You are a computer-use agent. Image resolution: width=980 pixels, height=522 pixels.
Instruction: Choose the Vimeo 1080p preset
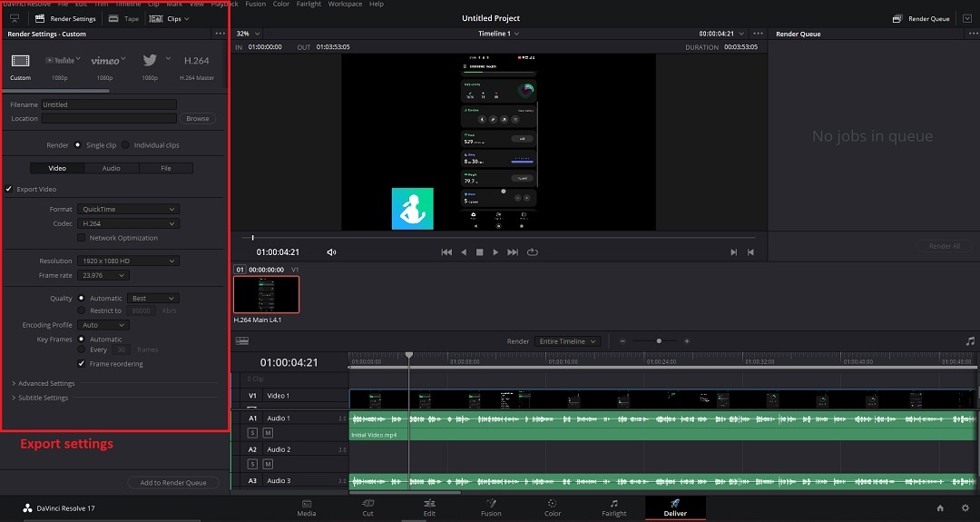tap(105, 61)
